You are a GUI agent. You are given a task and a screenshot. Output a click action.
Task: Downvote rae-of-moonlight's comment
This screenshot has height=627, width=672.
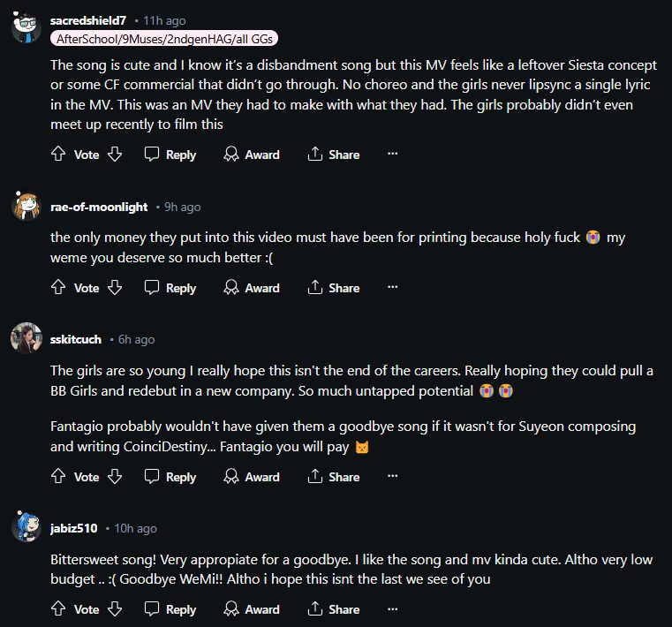(114, 288)
